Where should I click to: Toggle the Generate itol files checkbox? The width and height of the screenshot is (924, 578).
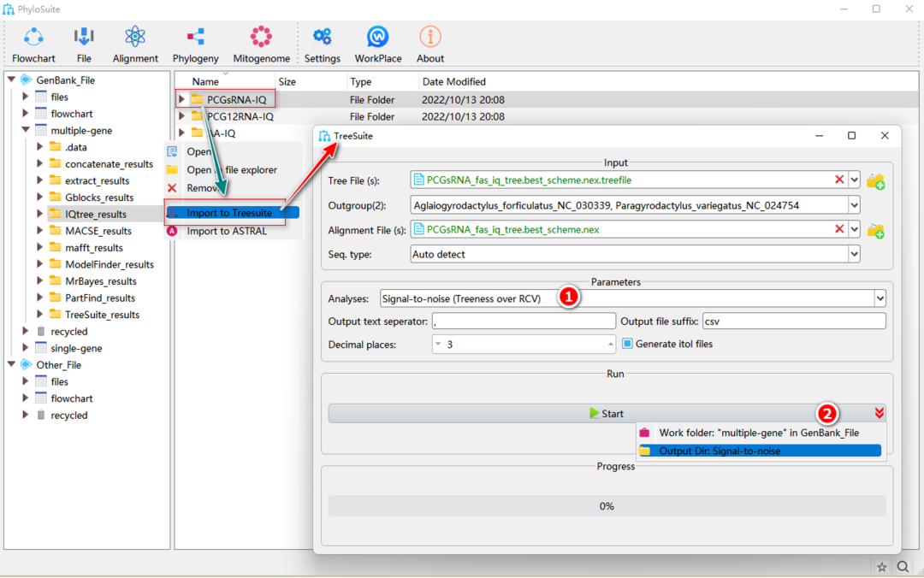(x=628, y=344)
